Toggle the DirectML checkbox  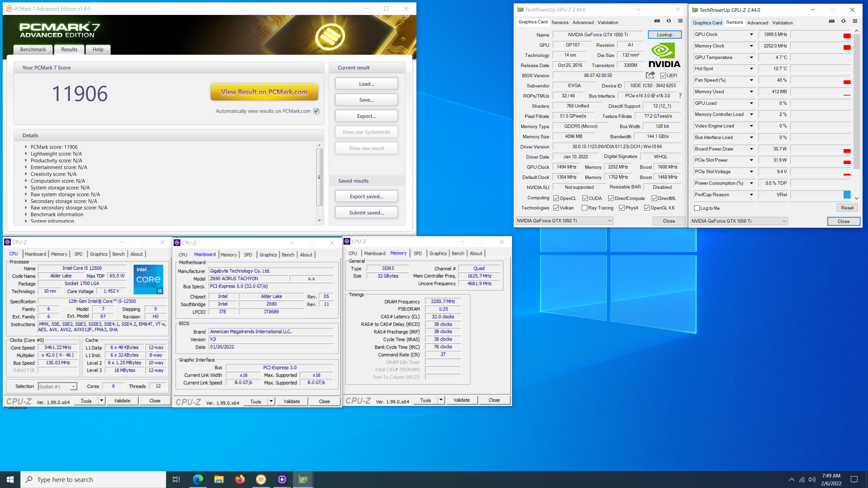coord(654,198)
